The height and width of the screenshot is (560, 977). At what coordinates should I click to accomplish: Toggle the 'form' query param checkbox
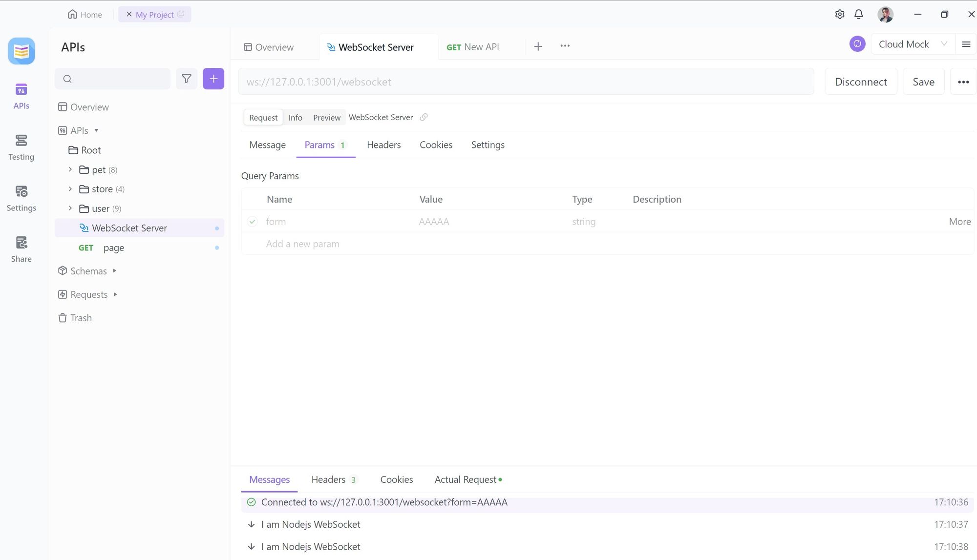pos(253,221)
